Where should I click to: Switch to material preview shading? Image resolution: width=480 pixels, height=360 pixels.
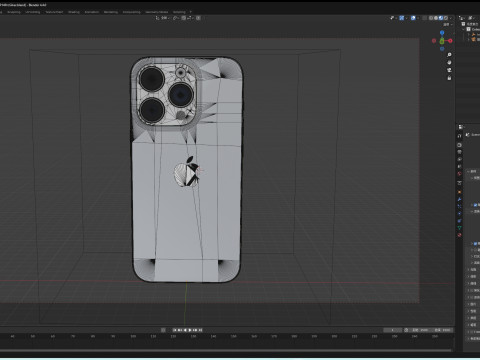(441, 18)
